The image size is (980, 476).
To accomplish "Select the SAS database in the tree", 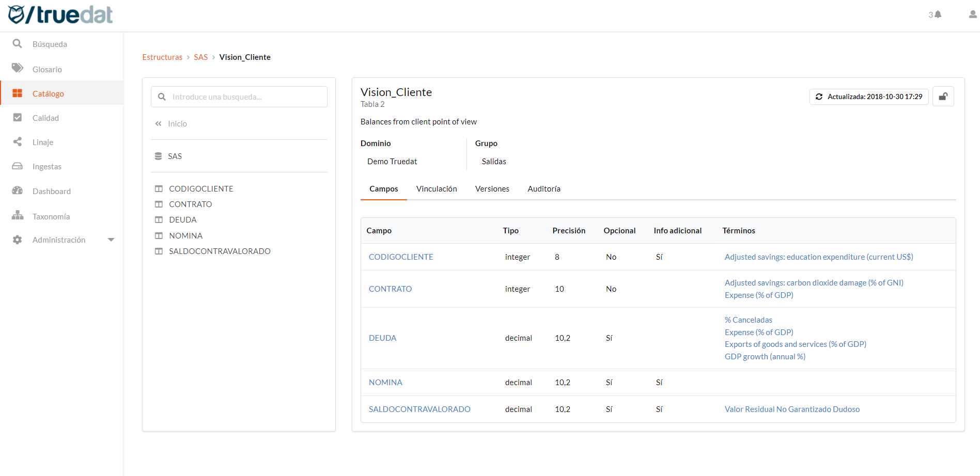I will [175, 155].
